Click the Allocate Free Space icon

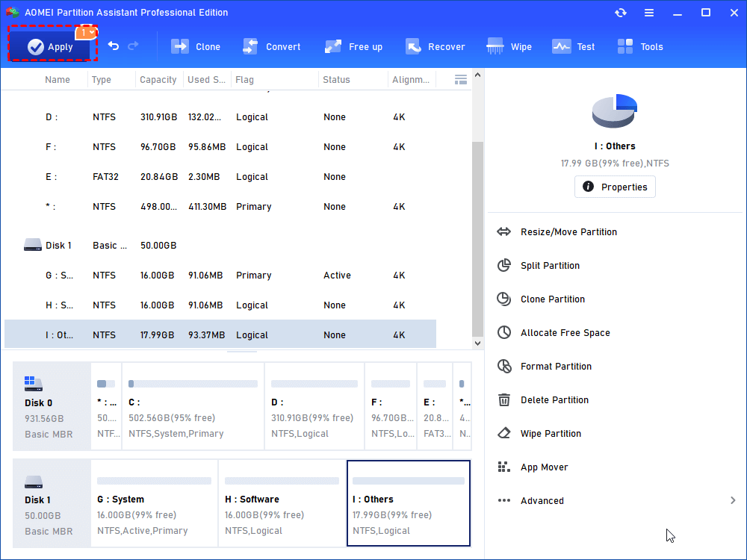[504, 332]
